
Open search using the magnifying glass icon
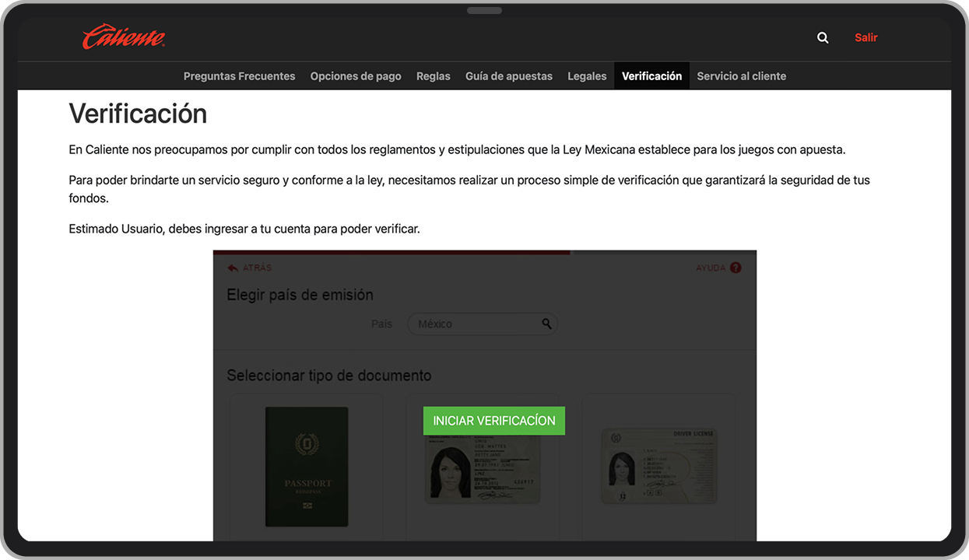[823, 37]
